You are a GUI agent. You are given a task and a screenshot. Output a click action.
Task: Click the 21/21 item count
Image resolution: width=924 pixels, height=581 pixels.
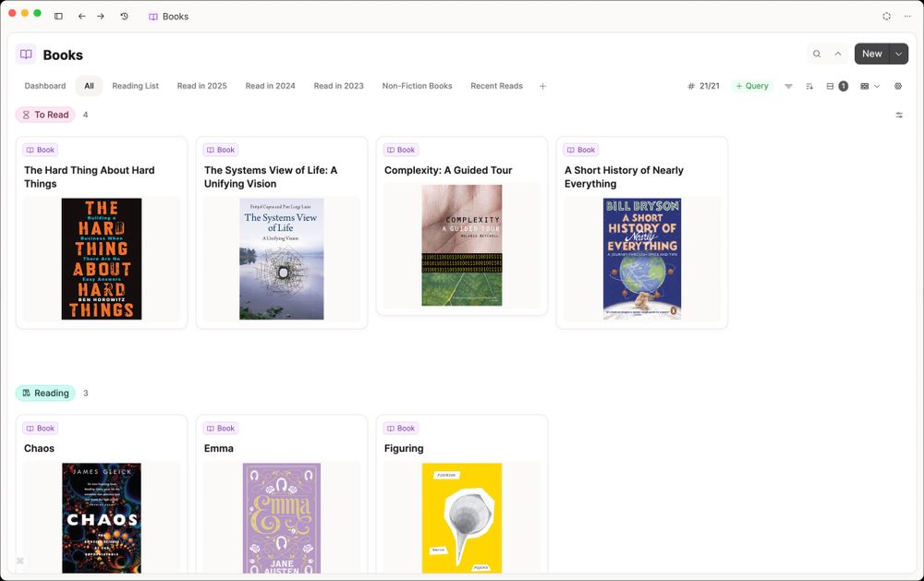tap(703, 86)
